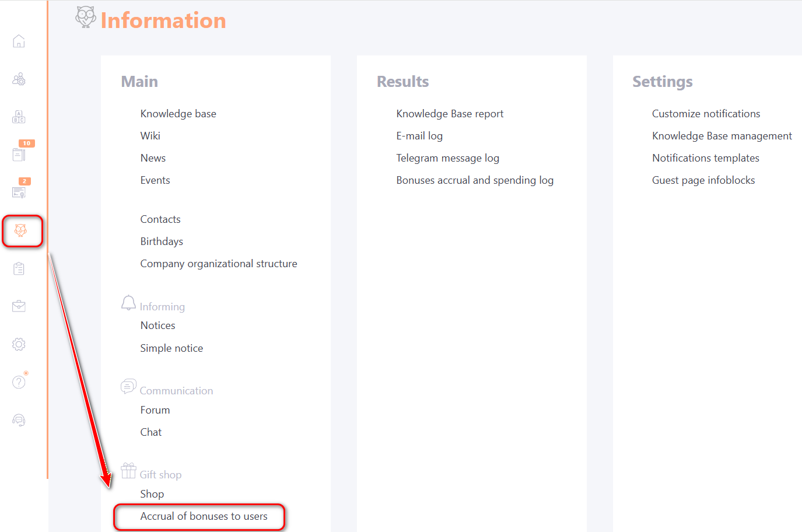Viewport: 802px width, 532px height.
Task: Click the question mark help icon
Action: (19, 382)
